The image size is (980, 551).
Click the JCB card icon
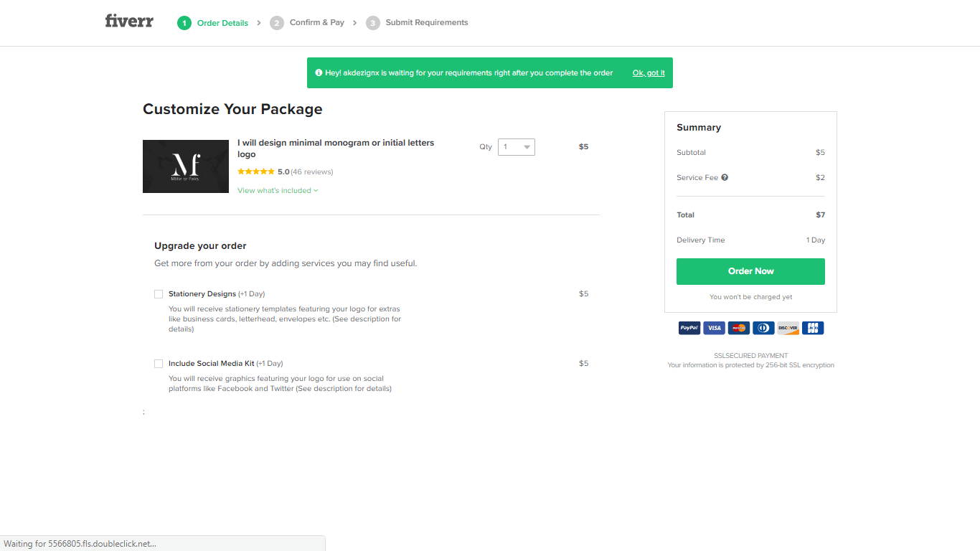pos(813,328)
